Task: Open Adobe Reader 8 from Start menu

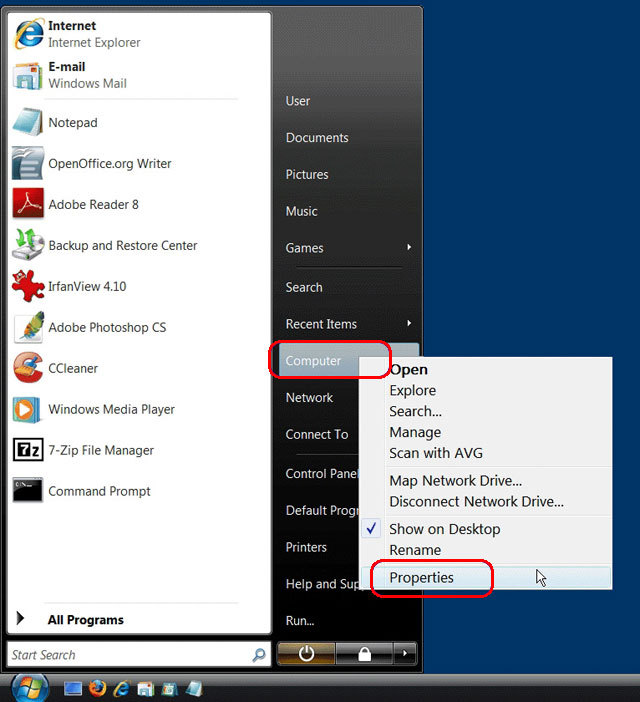Action: [93, 204]
